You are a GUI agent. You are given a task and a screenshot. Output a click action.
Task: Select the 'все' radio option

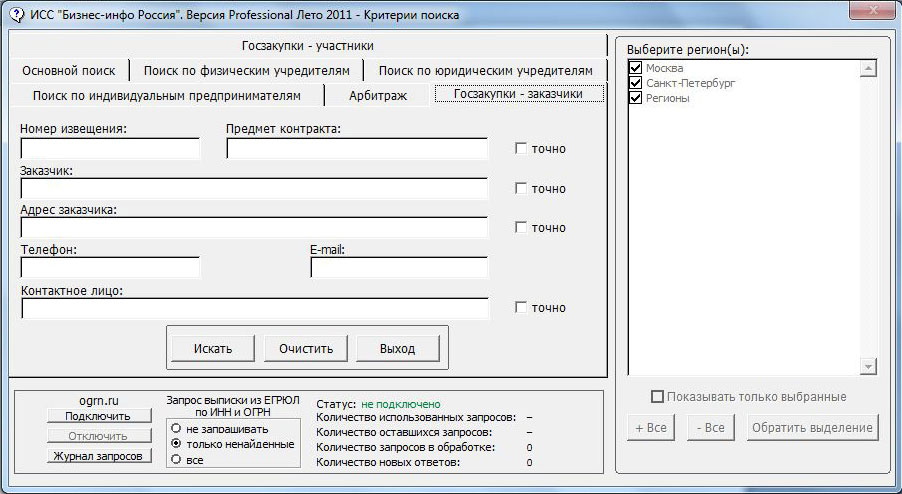click(x=176, y=459)
